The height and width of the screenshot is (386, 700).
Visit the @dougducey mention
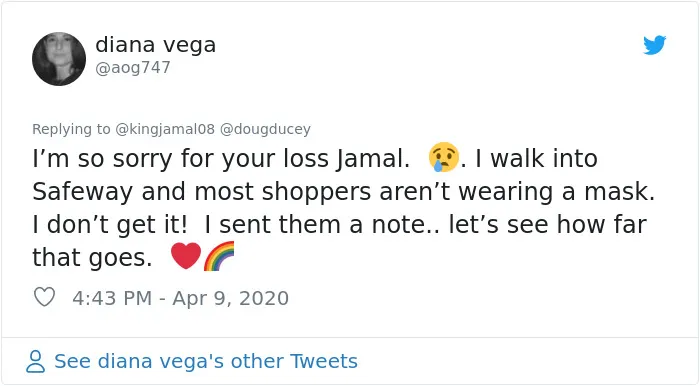265,129
